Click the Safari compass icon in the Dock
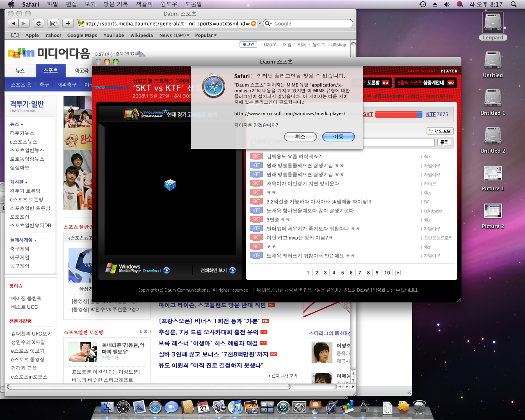This screenshot has height=420, width=525. [155, 407]
